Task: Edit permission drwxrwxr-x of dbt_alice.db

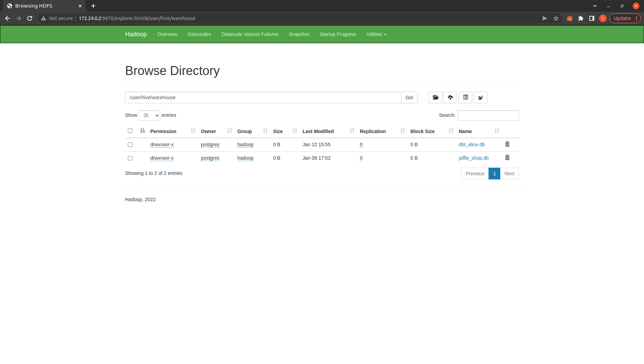Action: click(162, 144)
